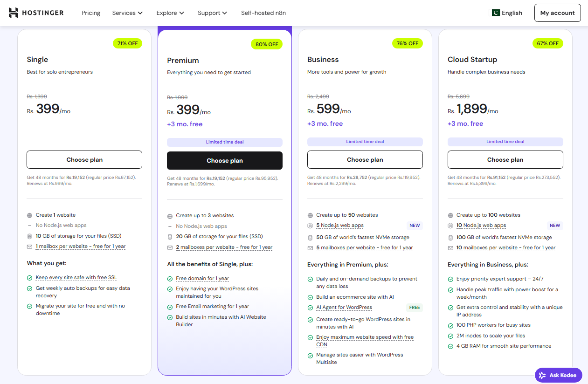Click Choose plan on the Premium plan
This screenshot has width=588, height=384.
[x=224, y=160]
